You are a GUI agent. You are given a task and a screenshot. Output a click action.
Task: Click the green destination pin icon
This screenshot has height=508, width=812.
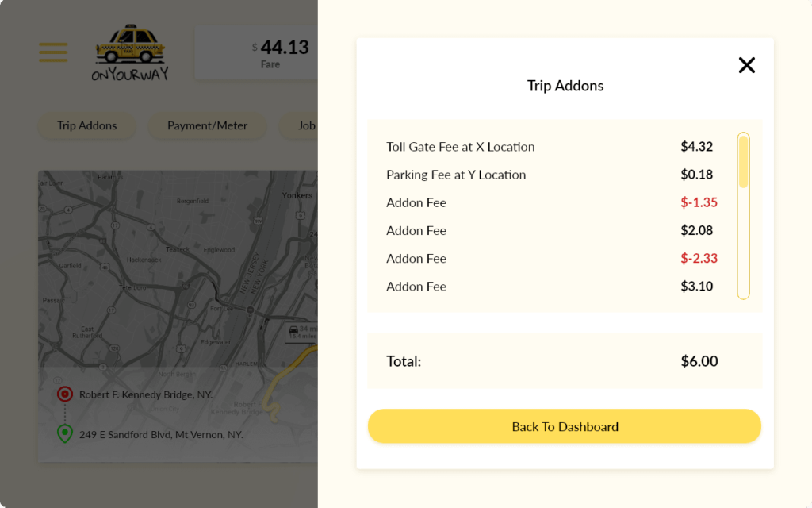point(65,433)
